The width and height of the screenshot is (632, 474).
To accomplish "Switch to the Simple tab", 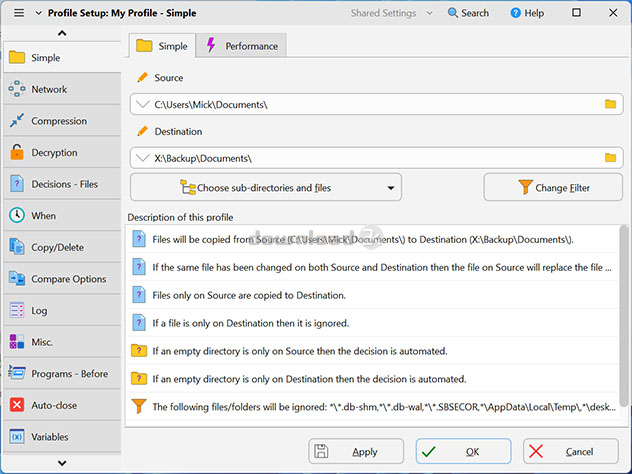I will [162, 46].
